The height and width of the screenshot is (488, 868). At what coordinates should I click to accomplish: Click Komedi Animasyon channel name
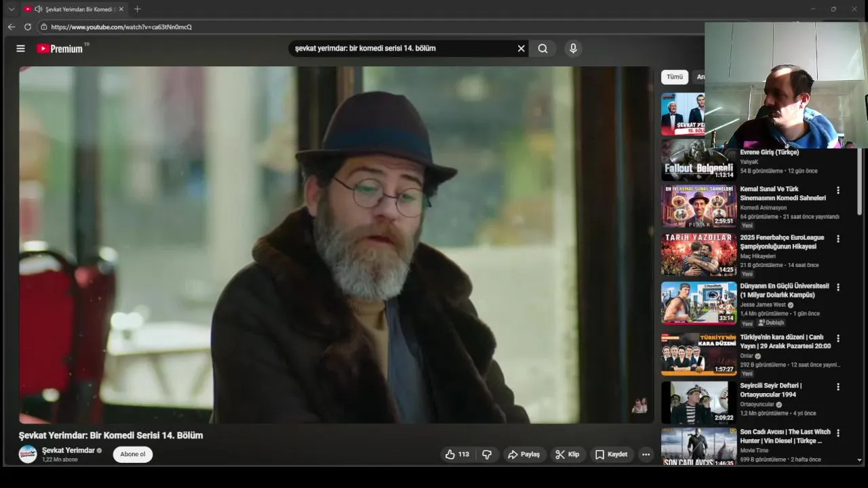coord(764,208)
